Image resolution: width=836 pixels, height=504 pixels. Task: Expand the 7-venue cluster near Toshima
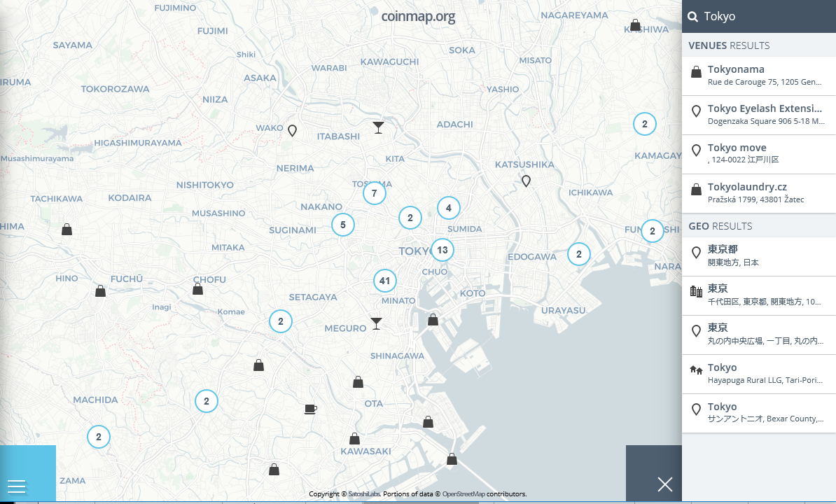375,193
